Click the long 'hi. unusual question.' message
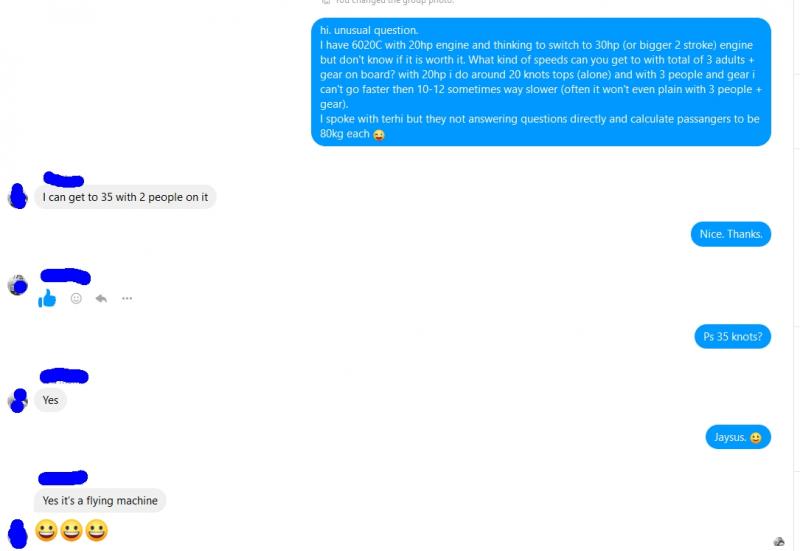Screen dimensions: 800x551 pos(541,82)
